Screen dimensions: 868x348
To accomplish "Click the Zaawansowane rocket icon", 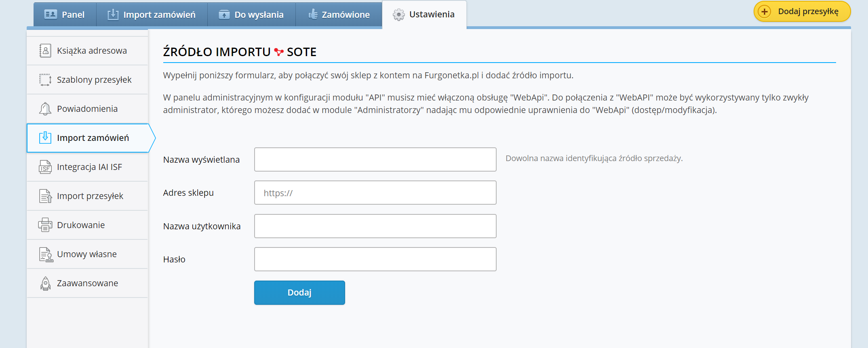I will click(x=46, y=283).
